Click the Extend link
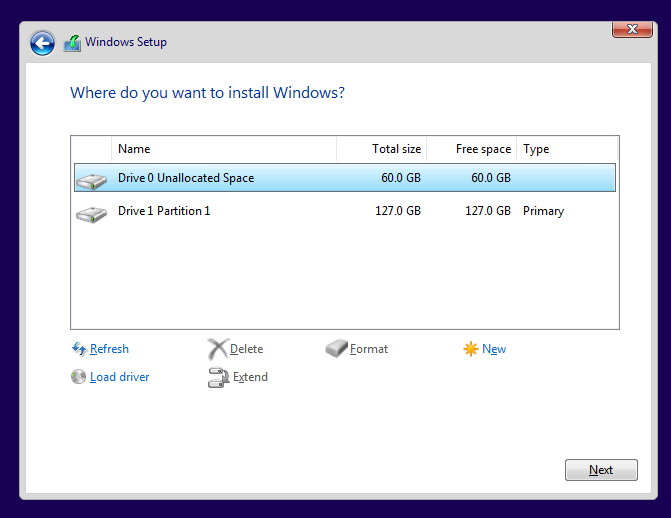This screenshot has width=671, height=518. click(x=250, y=377)
